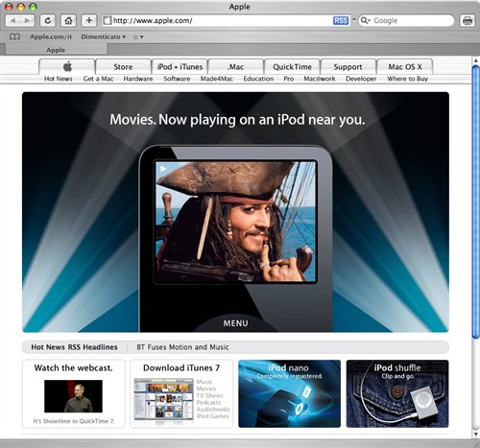Go to the home page icon
The height and width of the screenshot is (448, 480).
point(68,20)
